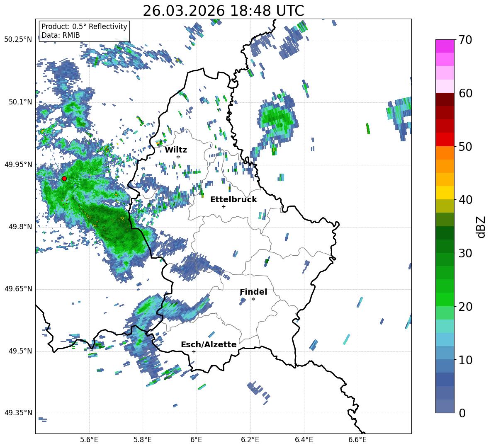Click the magenta top colorbar segment
Screen dimensions: 491x448
coord(445,46)
